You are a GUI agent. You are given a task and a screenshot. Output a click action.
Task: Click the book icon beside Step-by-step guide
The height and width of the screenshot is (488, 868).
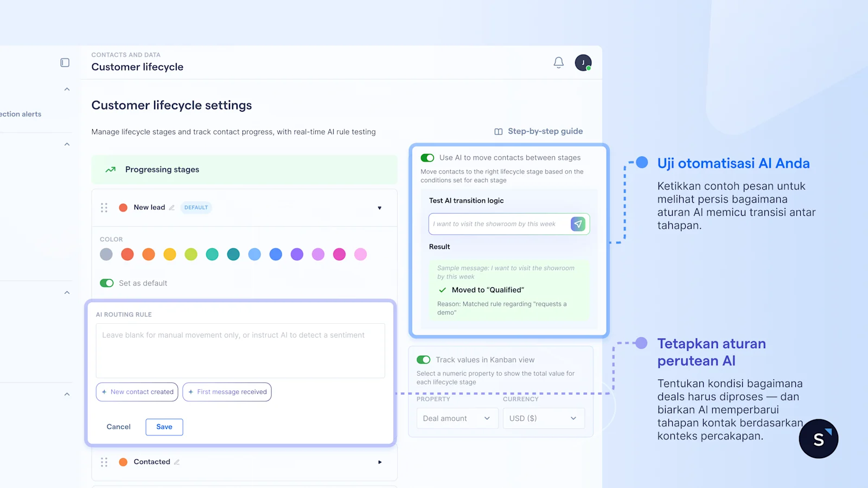(499, 132)
